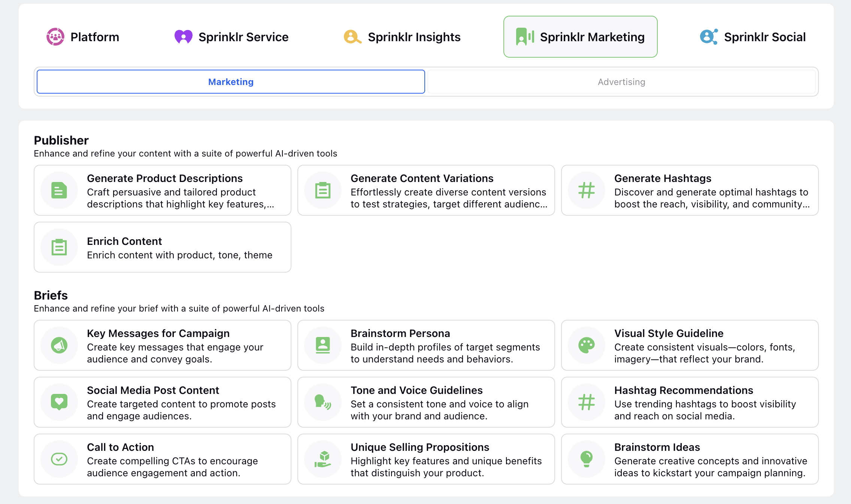Click the Briefs section heading

pos(51,295)
